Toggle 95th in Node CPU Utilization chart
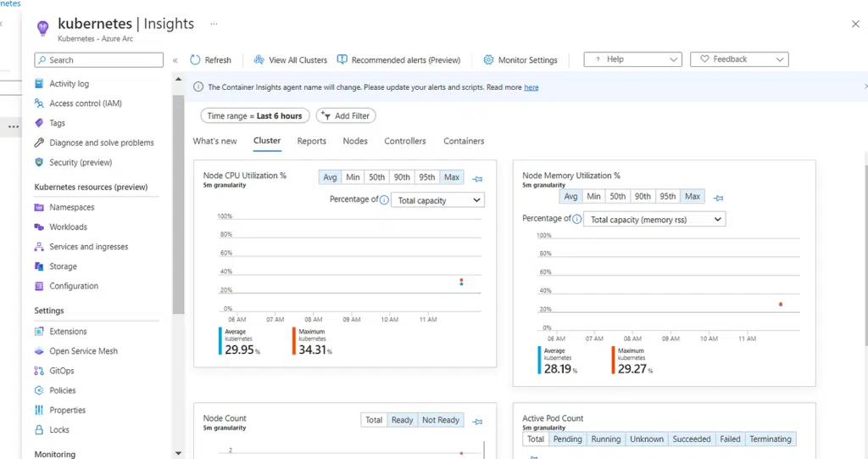The image size is (868, 459). (x=427, y=177)
